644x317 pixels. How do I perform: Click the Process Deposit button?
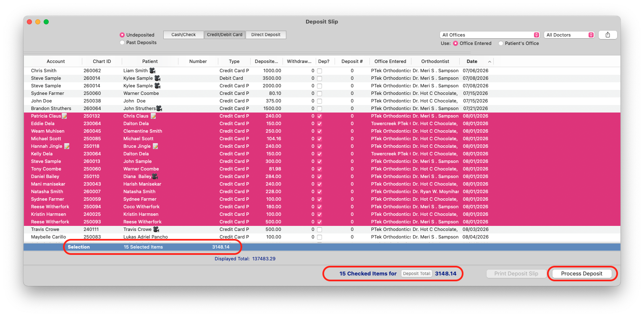point(581,273)
